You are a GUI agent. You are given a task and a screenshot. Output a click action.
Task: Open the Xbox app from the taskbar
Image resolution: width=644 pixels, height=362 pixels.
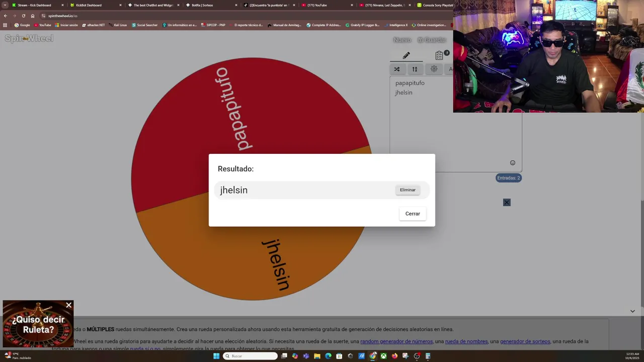383,356
